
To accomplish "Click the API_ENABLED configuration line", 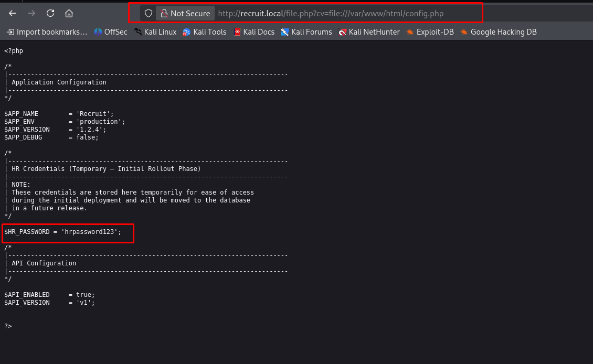I will pyautogui.click(x=49, y=295).
